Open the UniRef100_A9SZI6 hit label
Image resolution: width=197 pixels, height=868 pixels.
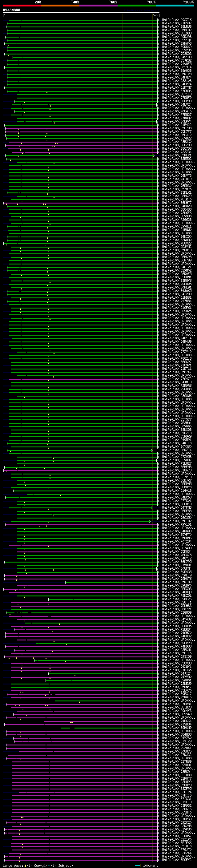(176, 20)
